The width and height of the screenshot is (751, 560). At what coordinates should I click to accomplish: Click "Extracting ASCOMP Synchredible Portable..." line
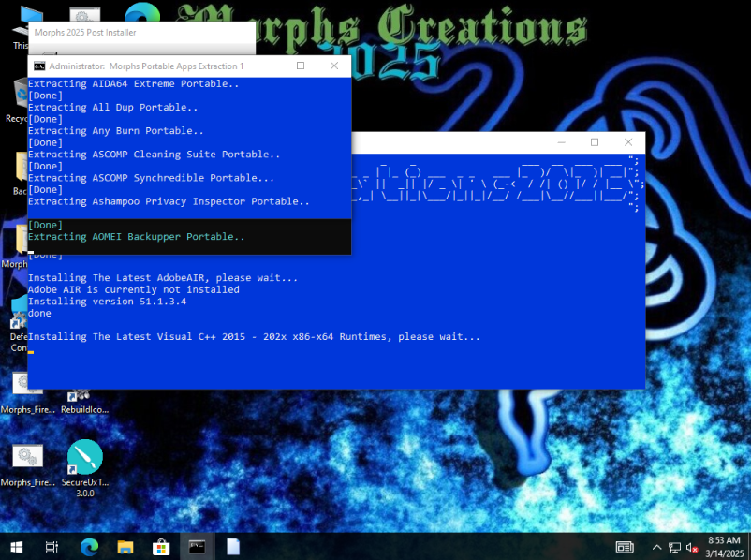click(151, 178)
